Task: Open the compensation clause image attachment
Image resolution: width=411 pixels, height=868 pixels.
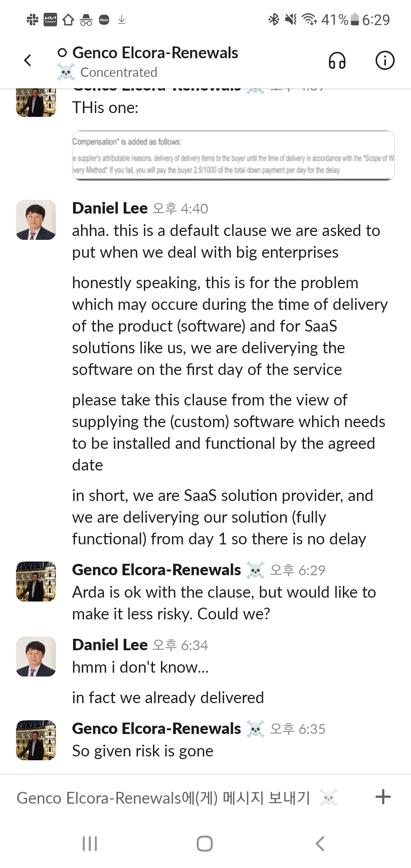Action: pyautogui.click(x=233, y=155)
